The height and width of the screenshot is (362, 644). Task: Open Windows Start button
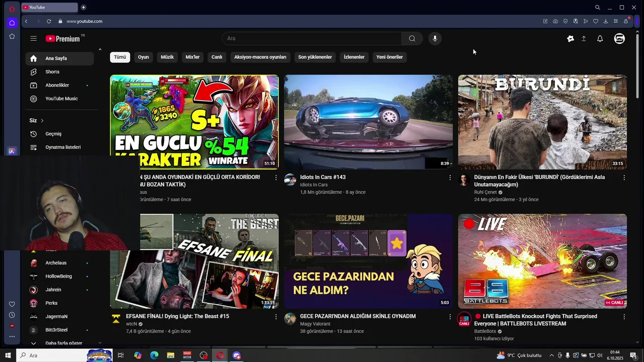tap(8, 355)
